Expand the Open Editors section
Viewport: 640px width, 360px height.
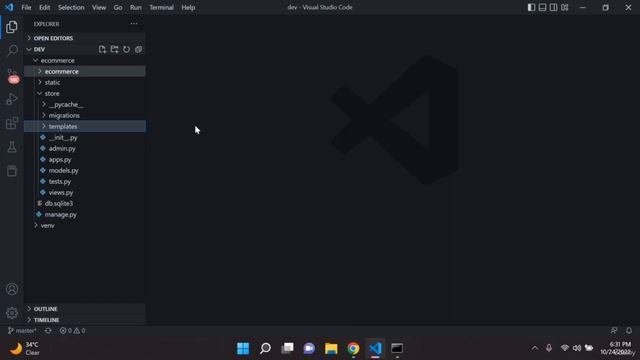click(x=85, y=38)
